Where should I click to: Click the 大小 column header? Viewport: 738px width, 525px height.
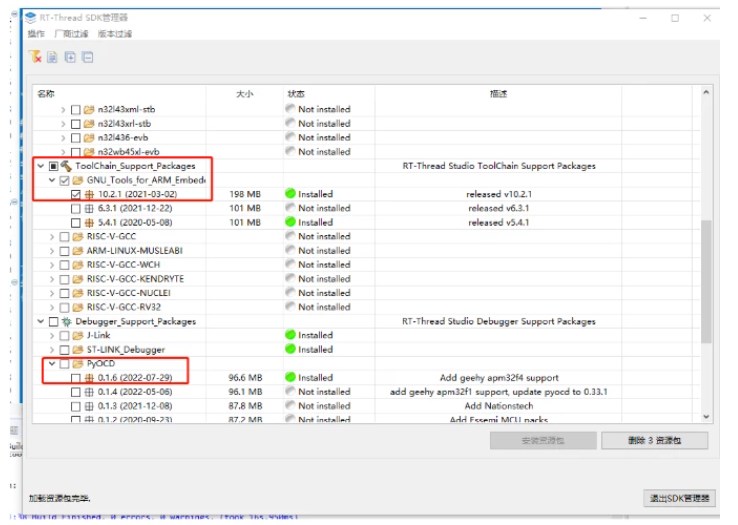pyautogui.click(x=245, y=94)
